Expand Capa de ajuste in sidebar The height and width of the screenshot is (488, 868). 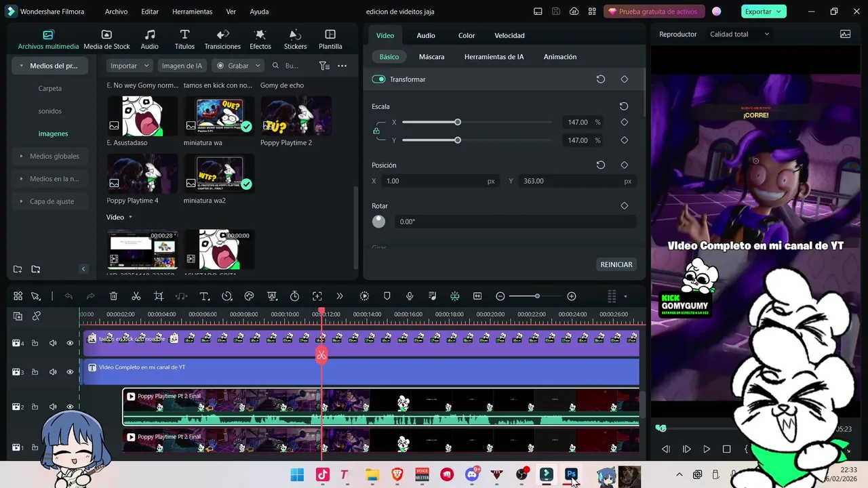pyautogui.click(x=22, y=201)
